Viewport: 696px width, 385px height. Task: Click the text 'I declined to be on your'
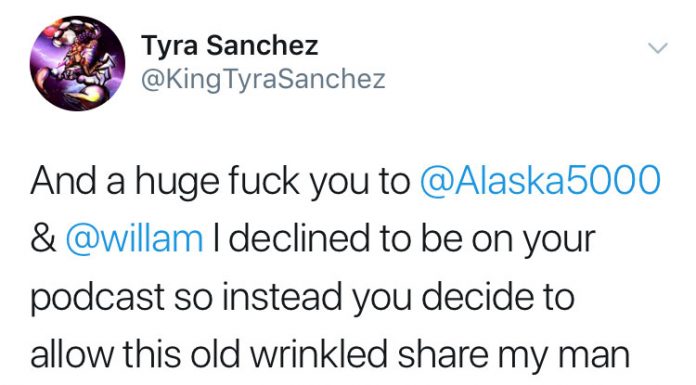(404, 240)
